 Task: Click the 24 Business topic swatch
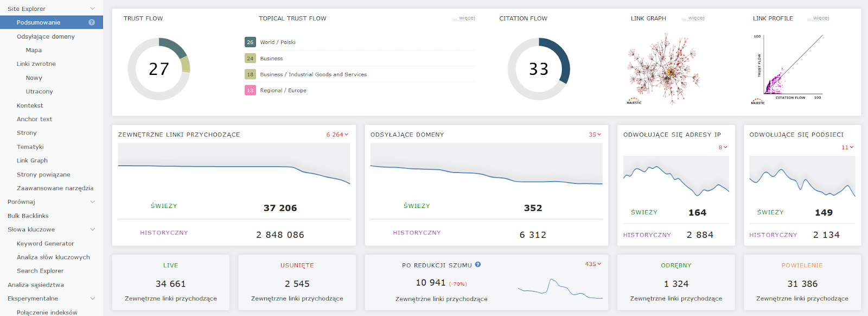click(250, 58)
